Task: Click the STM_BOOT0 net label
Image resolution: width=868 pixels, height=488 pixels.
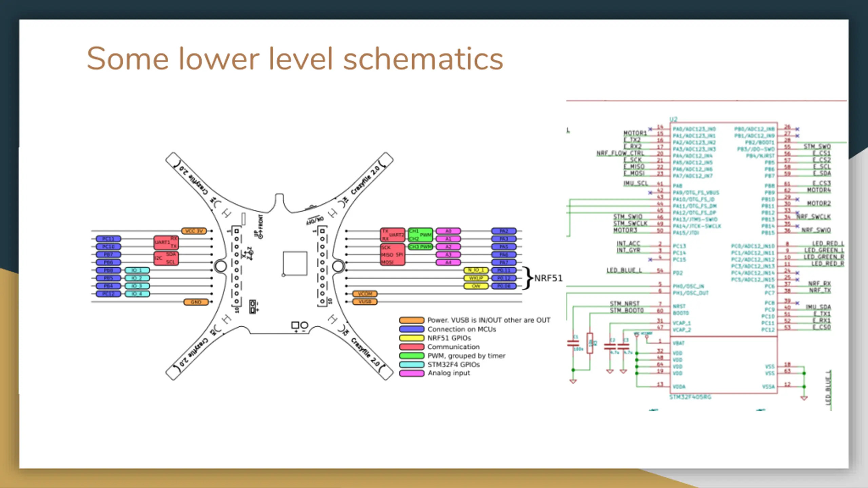Action: pyautogui.click(x=627, y=310)
